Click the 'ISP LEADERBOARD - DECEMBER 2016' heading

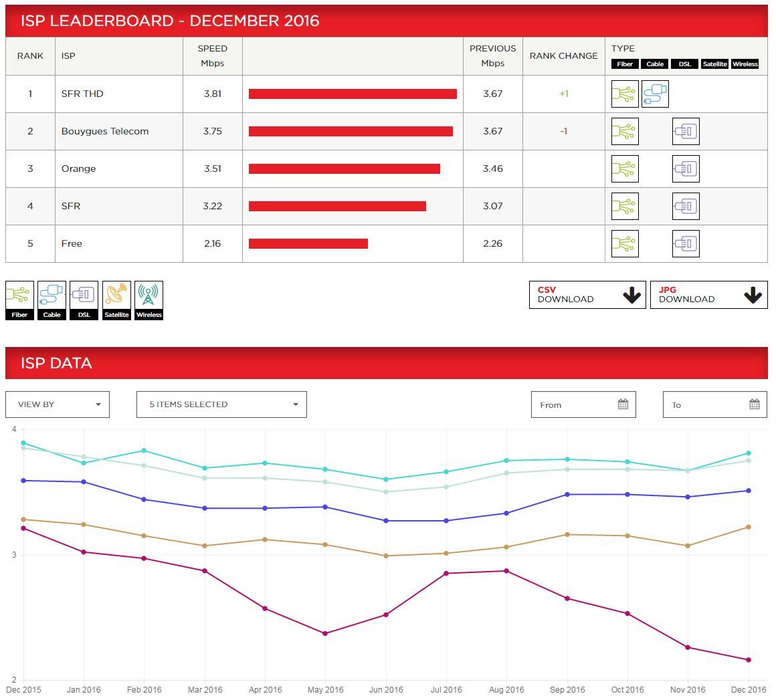pos(170,21)
